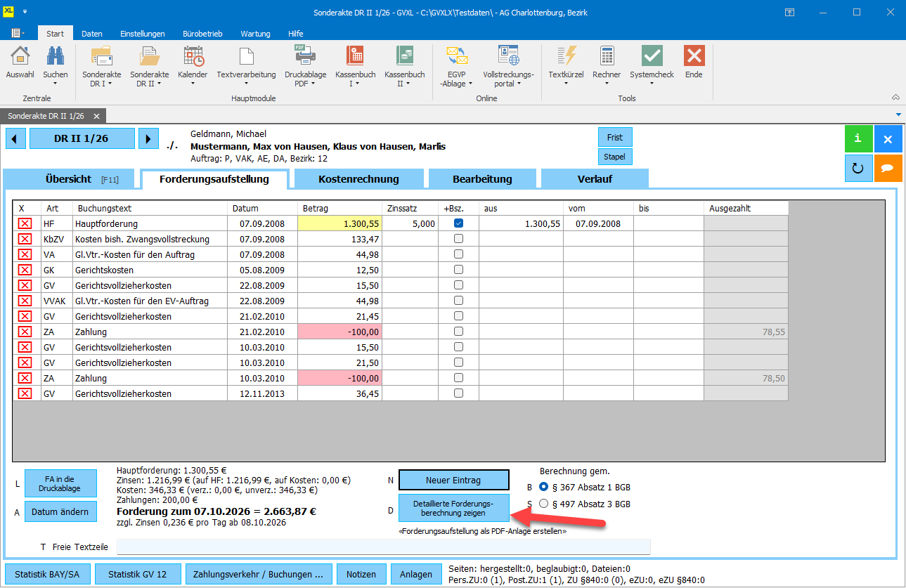Open the quick access toolbar dropdown
The image size is (906, 588).
click(25, 13)
